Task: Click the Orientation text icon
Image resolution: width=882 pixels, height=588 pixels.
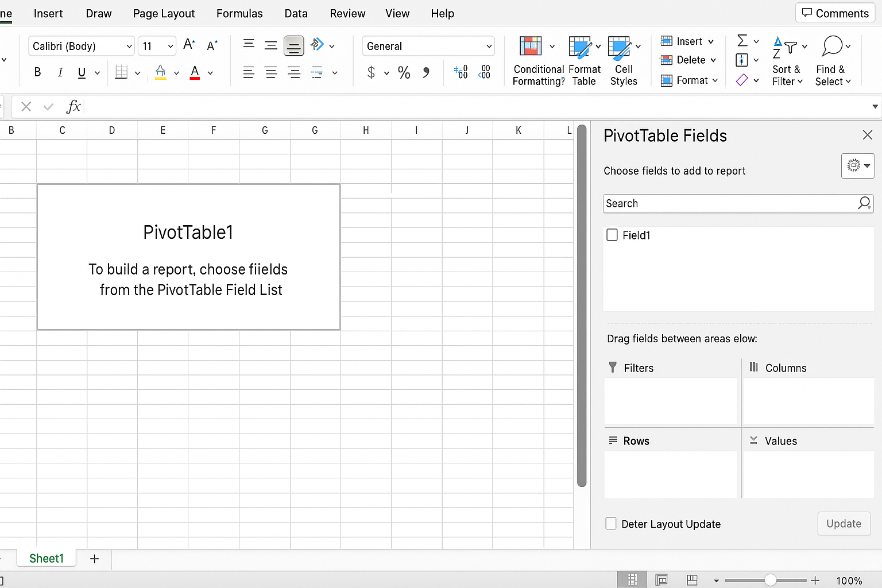Action: point(317,45)
